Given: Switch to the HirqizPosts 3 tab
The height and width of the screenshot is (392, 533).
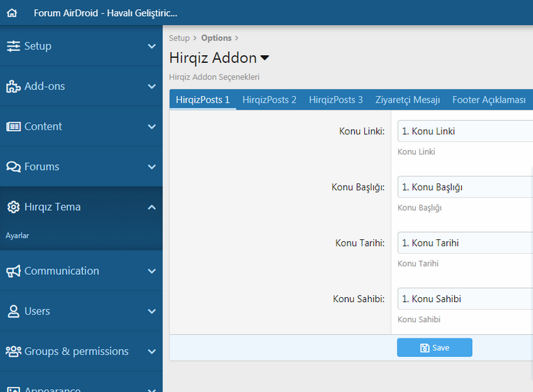Looking at the screenshot, I should tap(336, 100).
